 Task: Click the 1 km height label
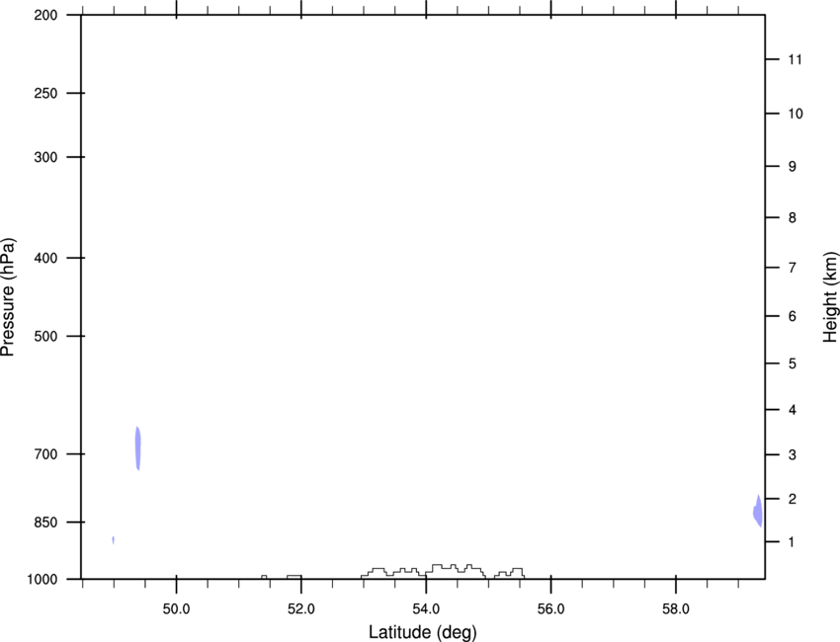click(x=793, y=542)
